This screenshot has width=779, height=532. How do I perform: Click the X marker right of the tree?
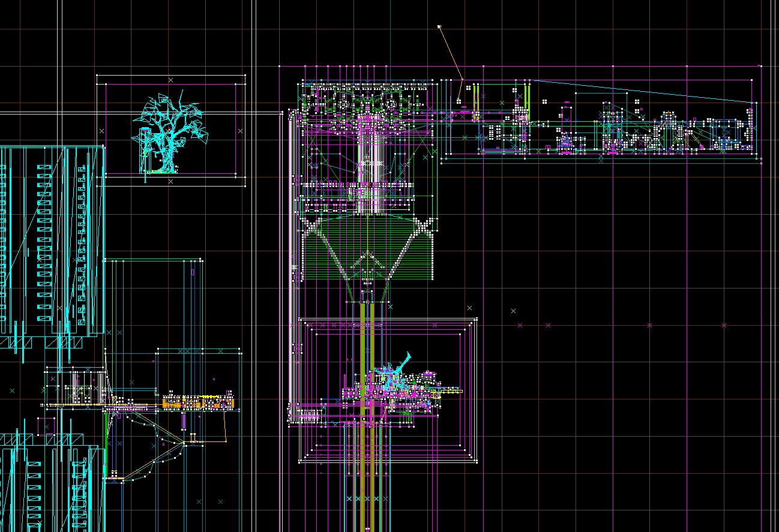point(241,131)
